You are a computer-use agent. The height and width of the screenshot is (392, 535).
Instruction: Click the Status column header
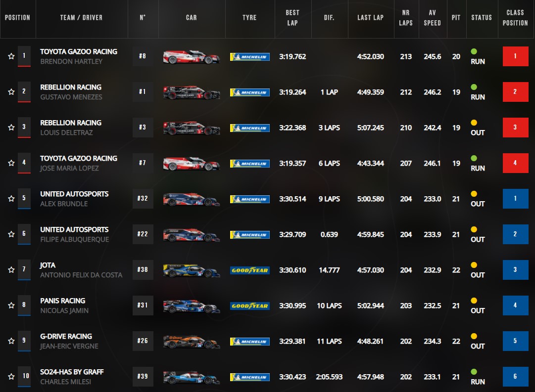482,18
